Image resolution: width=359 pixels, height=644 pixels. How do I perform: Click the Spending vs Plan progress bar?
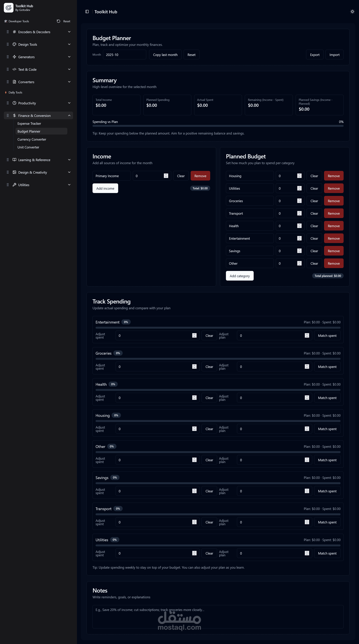coord(218,126)
